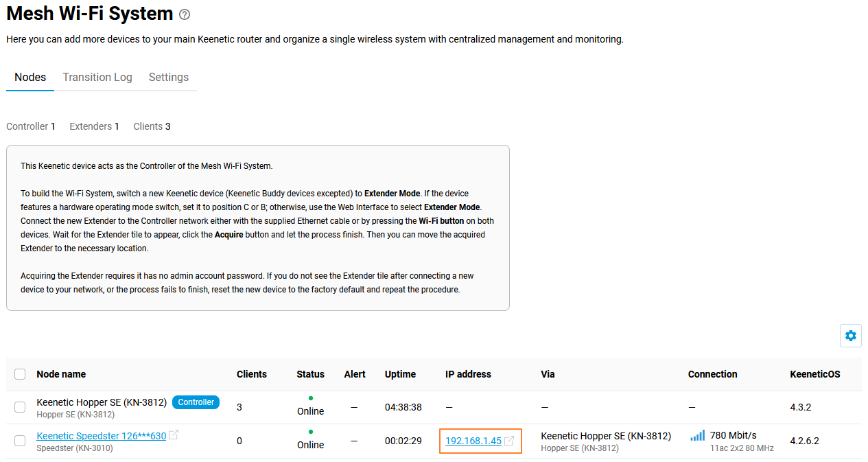Open the 192.168.1.45 IP address link
The image size is (868, 462).
pos(473,441)
